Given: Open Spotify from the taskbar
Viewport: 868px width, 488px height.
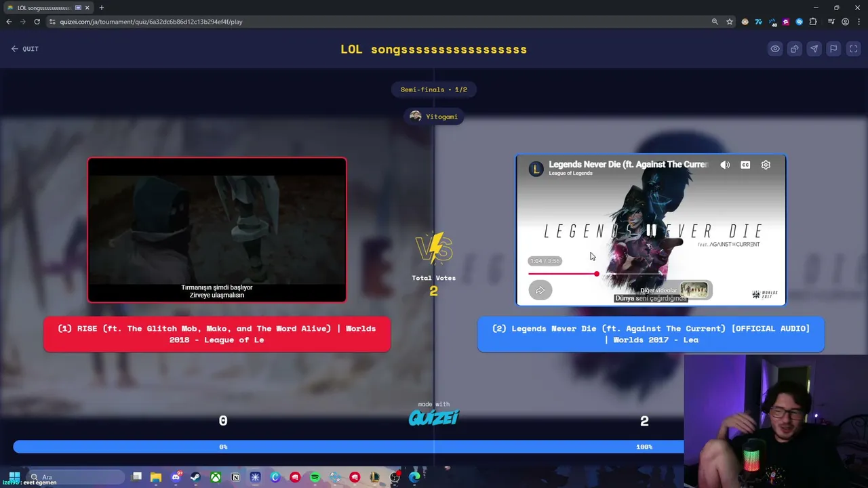Looking at the screenshot, I should (x=315, y=477).
